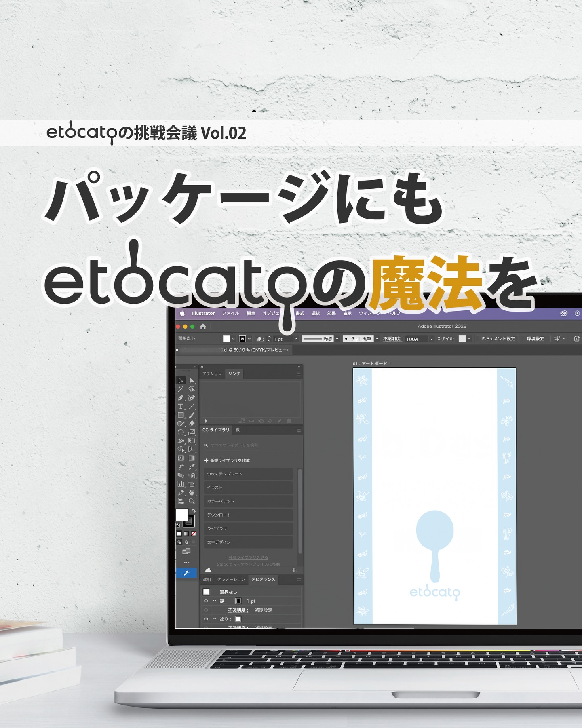Toggle visibility eye of the 線 stroke row
The height and width of the screenshot is (728, 582).
click(x=206, y=601)
